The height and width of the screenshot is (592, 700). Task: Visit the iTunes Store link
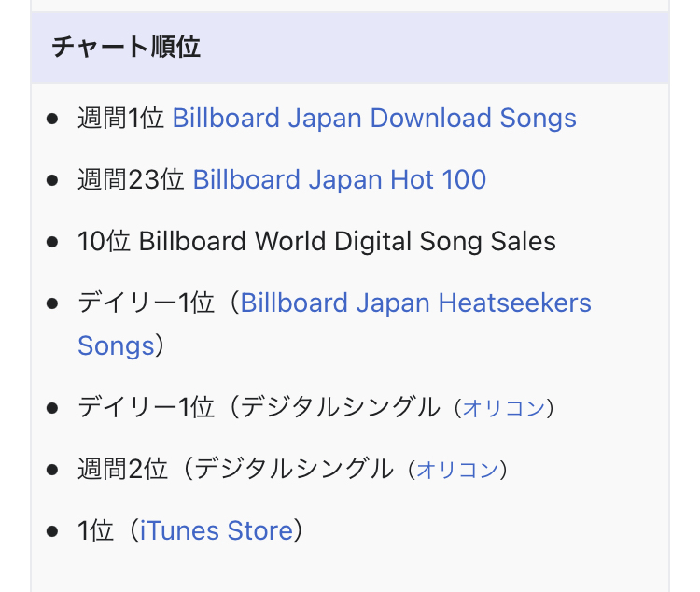(217, 530)
